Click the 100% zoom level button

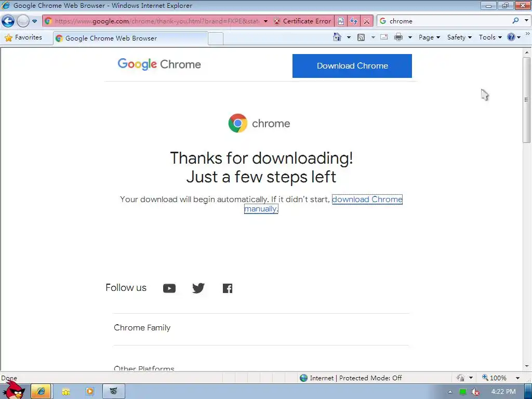pyautogui.click(x=495, y=378)
